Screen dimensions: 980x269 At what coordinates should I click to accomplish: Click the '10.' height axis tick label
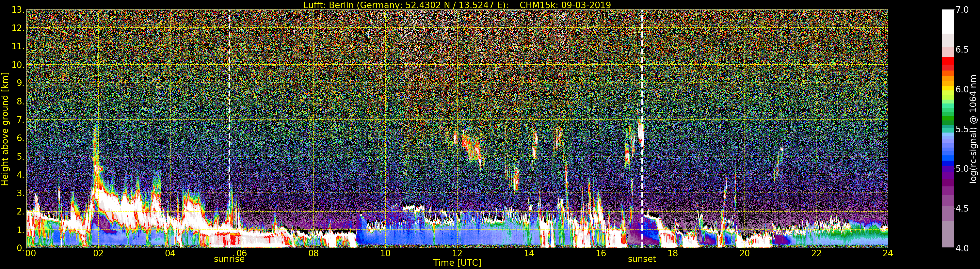[18, 65]
